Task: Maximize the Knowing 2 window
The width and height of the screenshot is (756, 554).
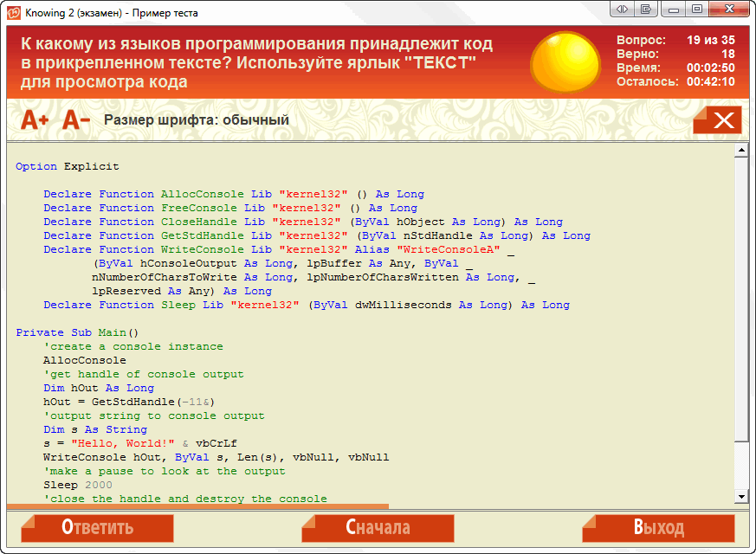Action: point(697,10)
